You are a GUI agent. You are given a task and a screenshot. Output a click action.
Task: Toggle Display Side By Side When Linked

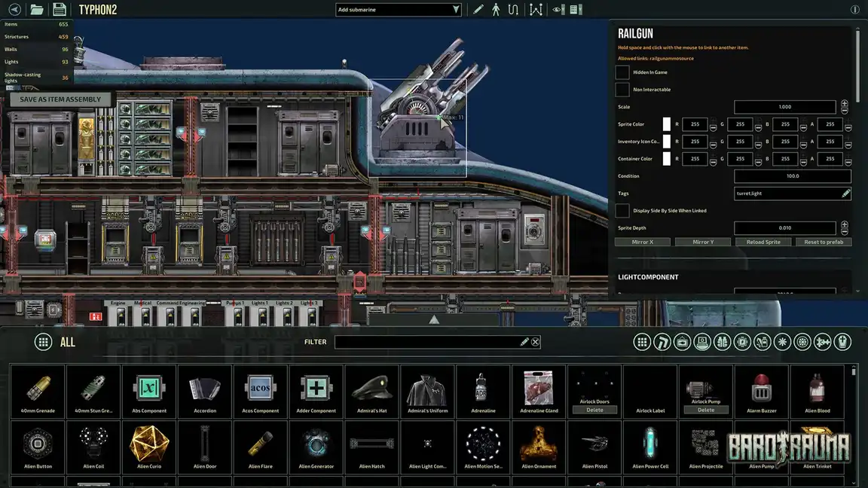coord(622,211)
